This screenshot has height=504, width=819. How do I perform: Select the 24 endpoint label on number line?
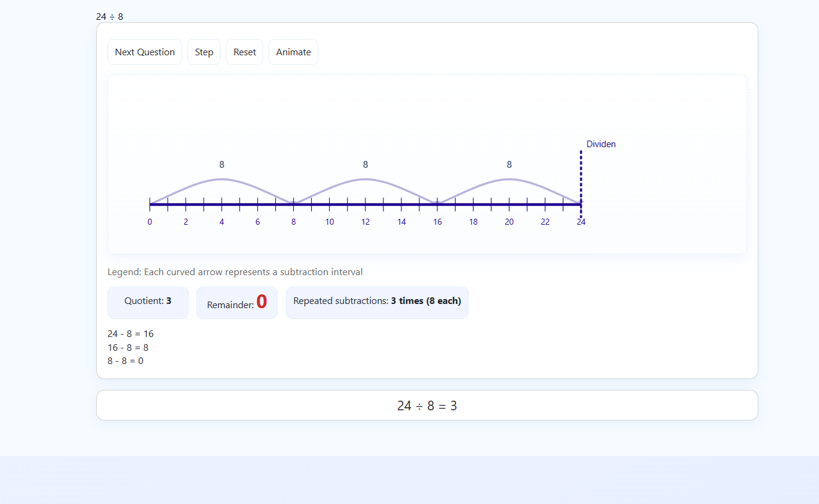[x=581, y=222]
